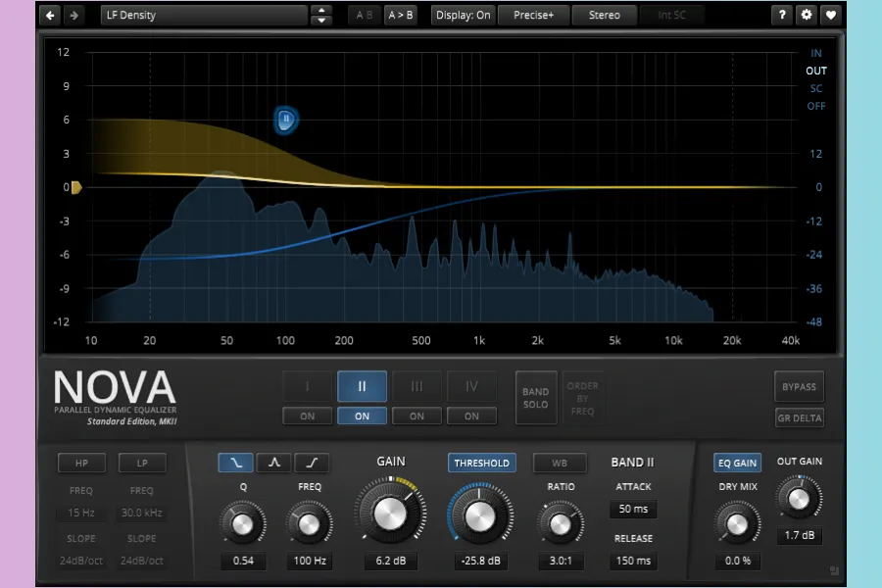
Task: Open the help question mark icon
Action: point(781,16)
